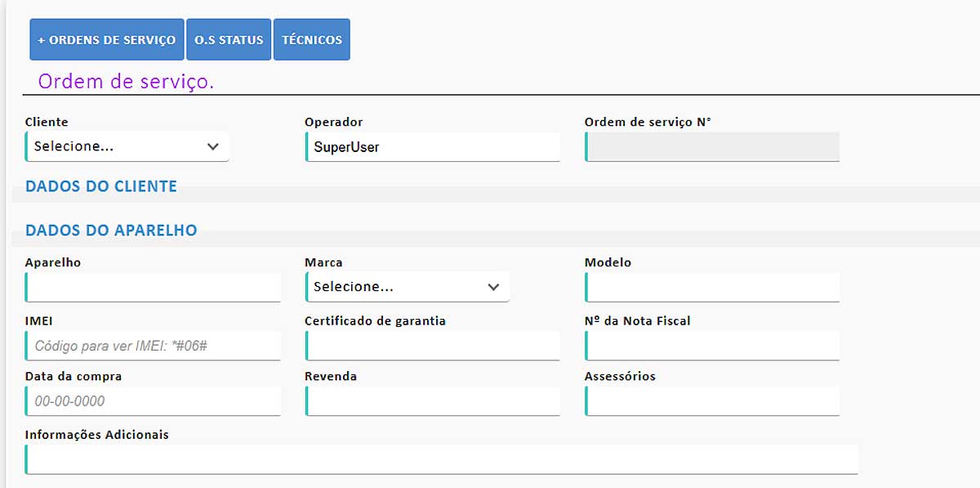Click the Aparelho text field
This screenshot has height=488, width=980.
coord(153,287)
